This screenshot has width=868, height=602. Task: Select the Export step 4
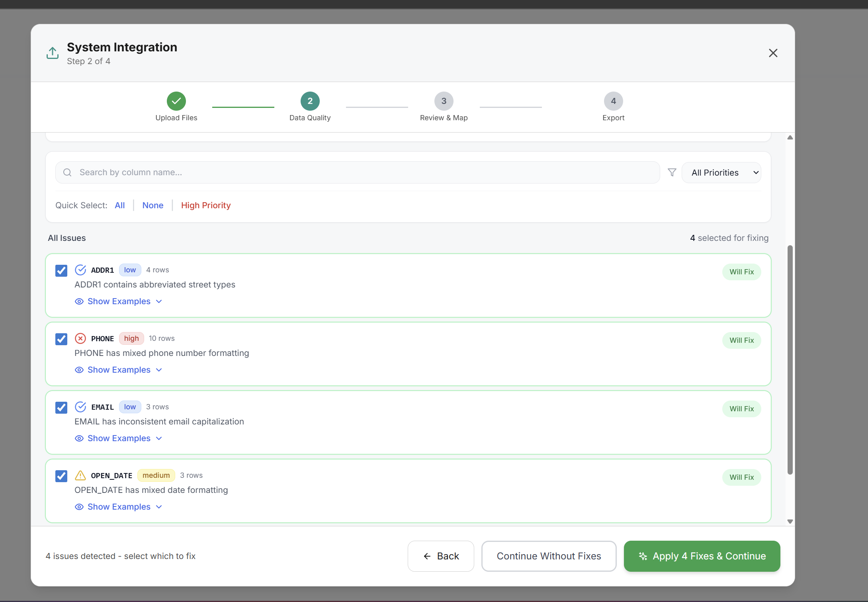point(613,101)
